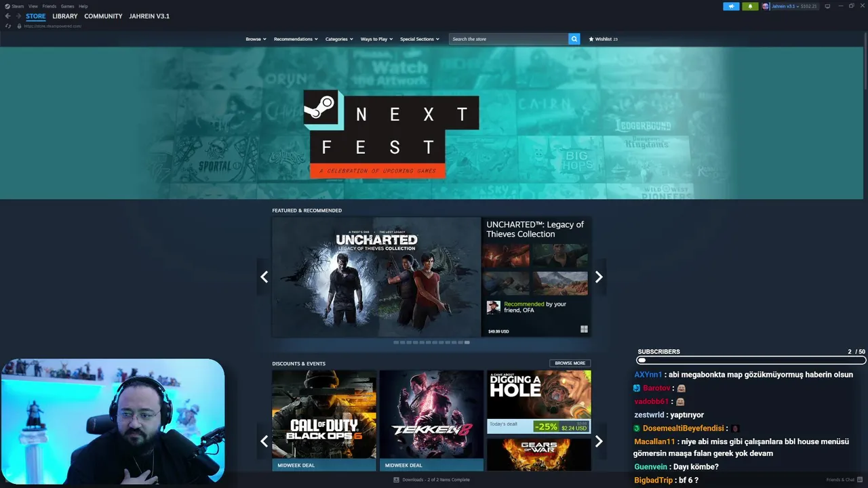This screenshot has width=868, height=488.
Task: Select the first carousel page indicator
Action: [x=397, y=342]
